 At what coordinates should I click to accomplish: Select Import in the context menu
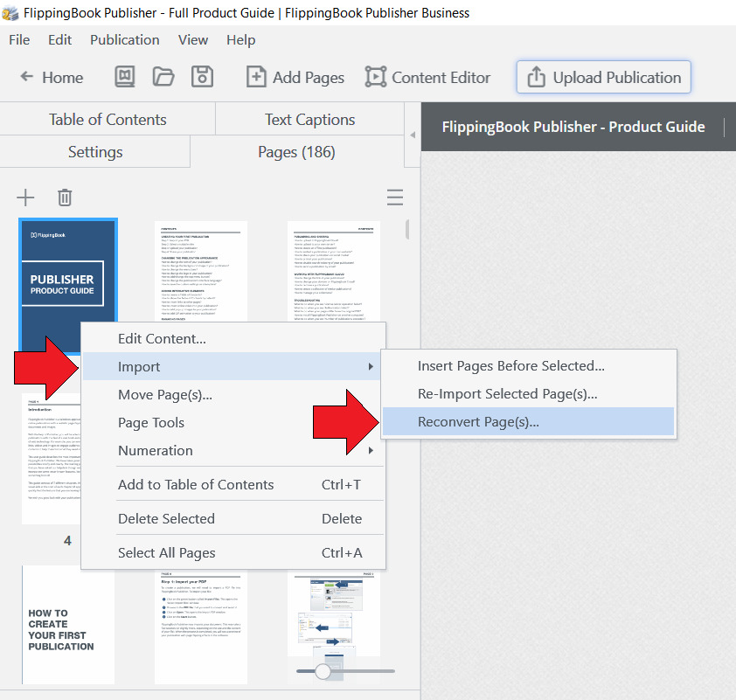[x=233, y=366]
